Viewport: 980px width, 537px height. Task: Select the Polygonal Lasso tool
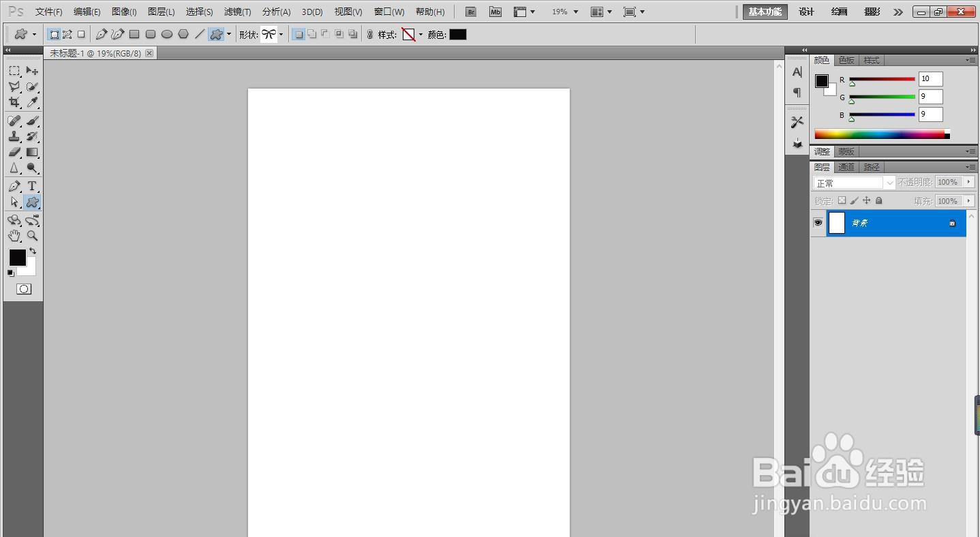(14, 87)
